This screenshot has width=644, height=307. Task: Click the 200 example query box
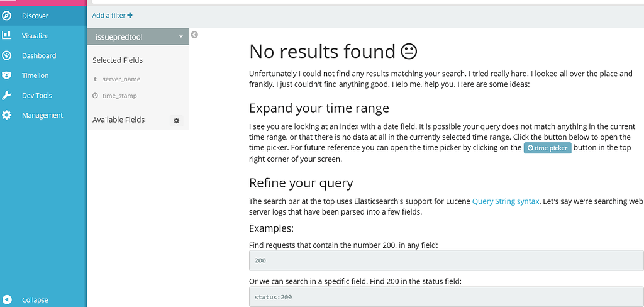(446, 260)
